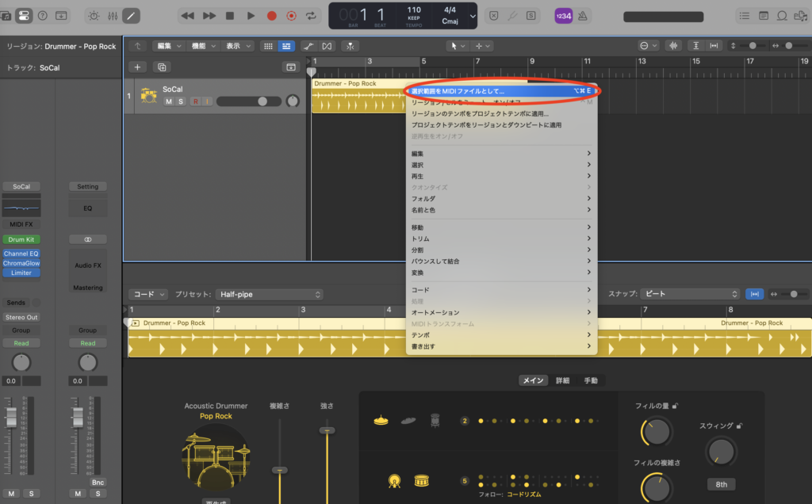Open the 編集 submenu in context menu
Viewport: 812px width, 504px height.
[x=501, y=153]
